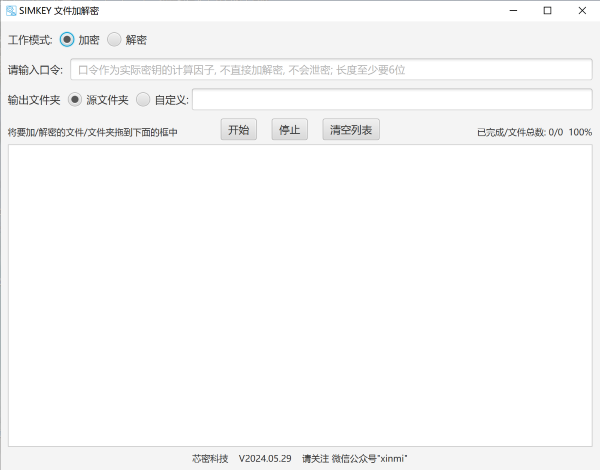Focus the custom output folder path field
Viewport: 600px width, 470px height.
click(392, 99)
